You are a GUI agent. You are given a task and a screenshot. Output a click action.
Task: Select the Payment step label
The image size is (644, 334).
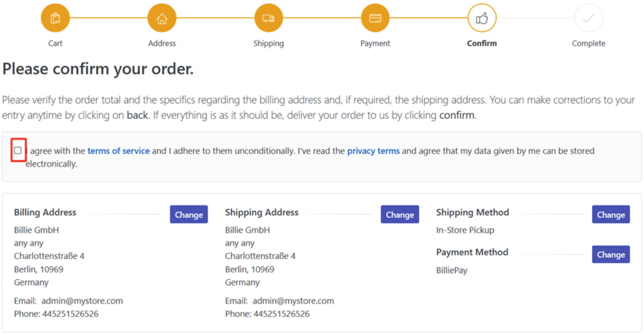click(375, 43)
